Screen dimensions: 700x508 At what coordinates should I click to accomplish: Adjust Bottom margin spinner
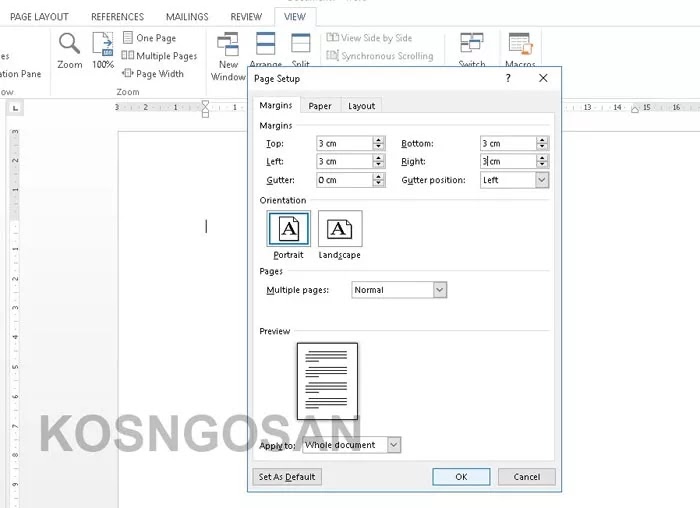pyautogui.click(x=542, y=143)
